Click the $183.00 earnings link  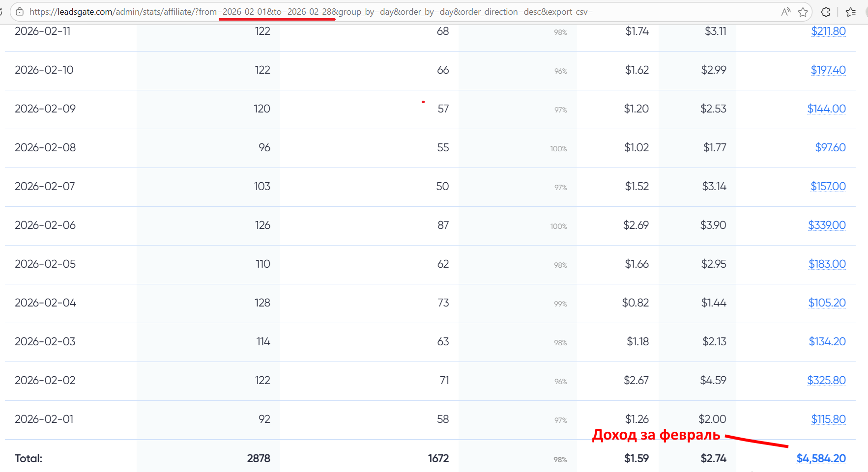coord(827,264)
